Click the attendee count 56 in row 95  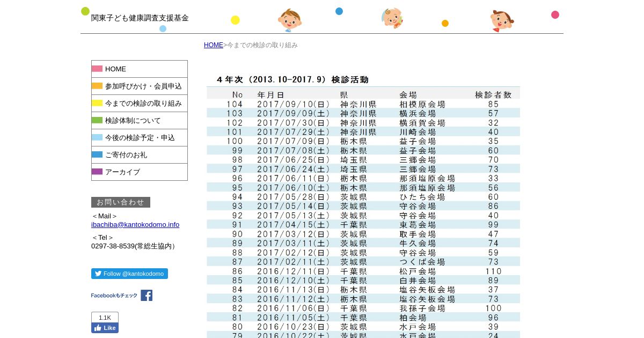click(x=494, y=188)
